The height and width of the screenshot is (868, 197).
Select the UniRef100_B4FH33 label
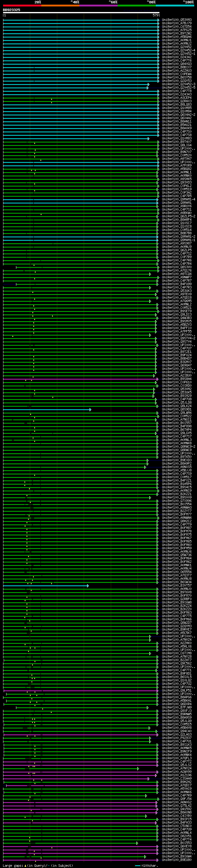[177, 823]
